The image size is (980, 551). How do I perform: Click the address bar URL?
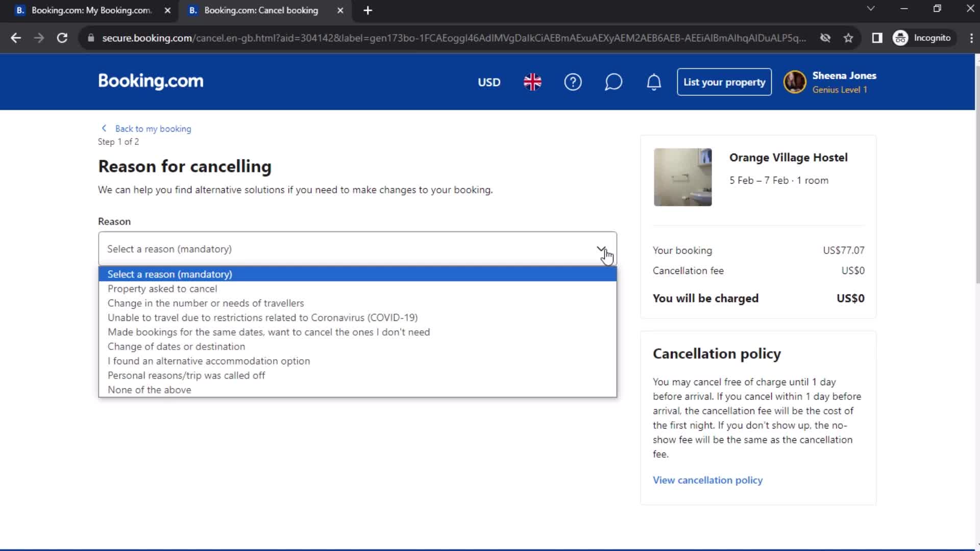pos(454,38)
